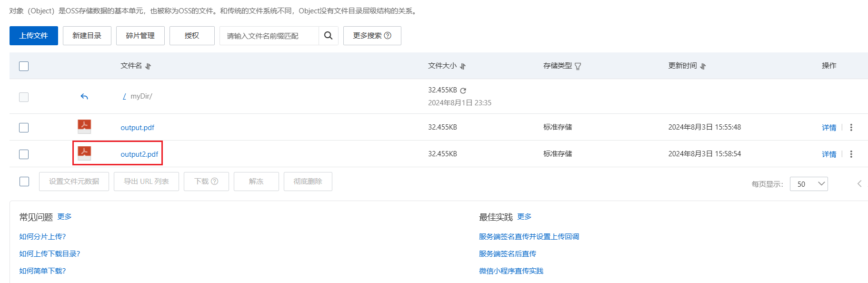Refresh myDir size with reload icon
This screenshot has height=283, width=868.
click(463, 91)
